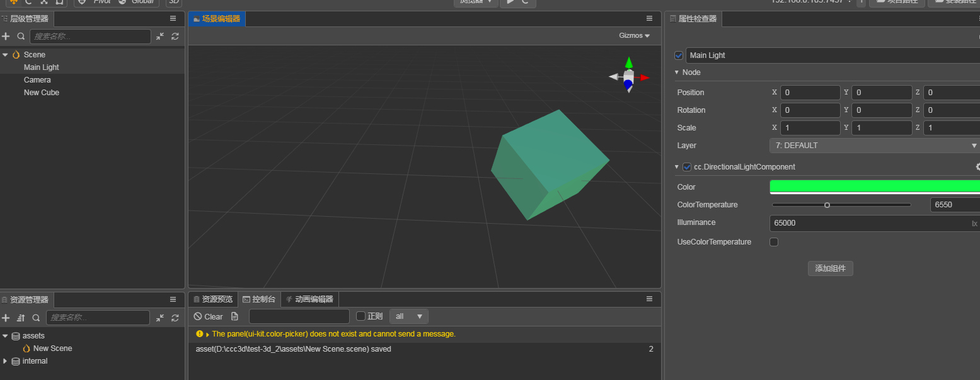Click the Illuminance 65000 field
The height and width of the screenshot is (380, 980).
pos(875,223)
